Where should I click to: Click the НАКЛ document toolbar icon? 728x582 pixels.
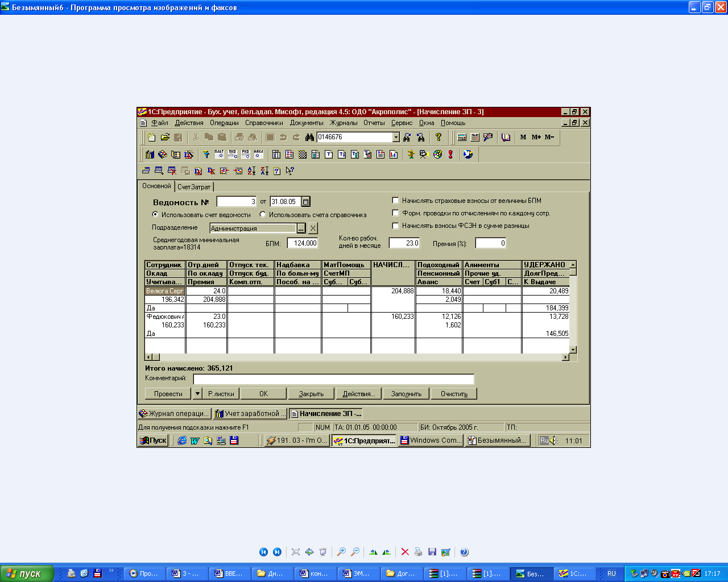coord(259,154)
